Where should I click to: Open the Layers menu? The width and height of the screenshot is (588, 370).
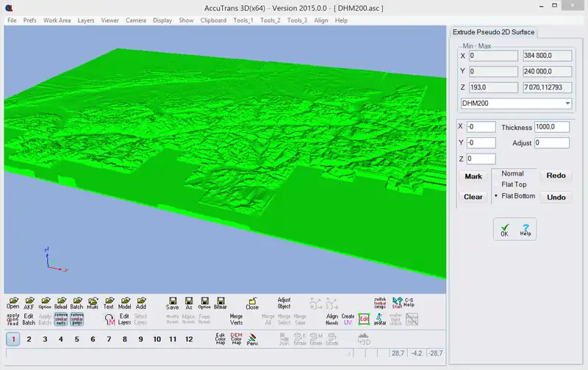[86, 21]
